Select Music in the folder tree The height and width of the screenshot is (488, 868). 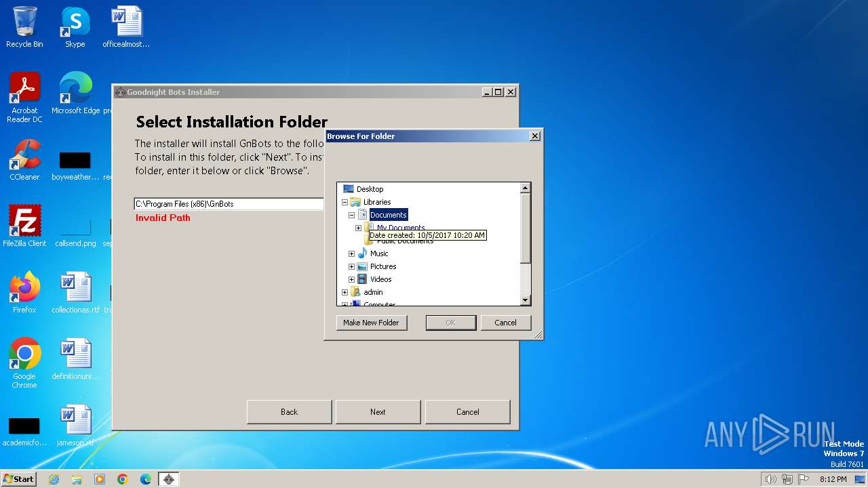(379, 253)
